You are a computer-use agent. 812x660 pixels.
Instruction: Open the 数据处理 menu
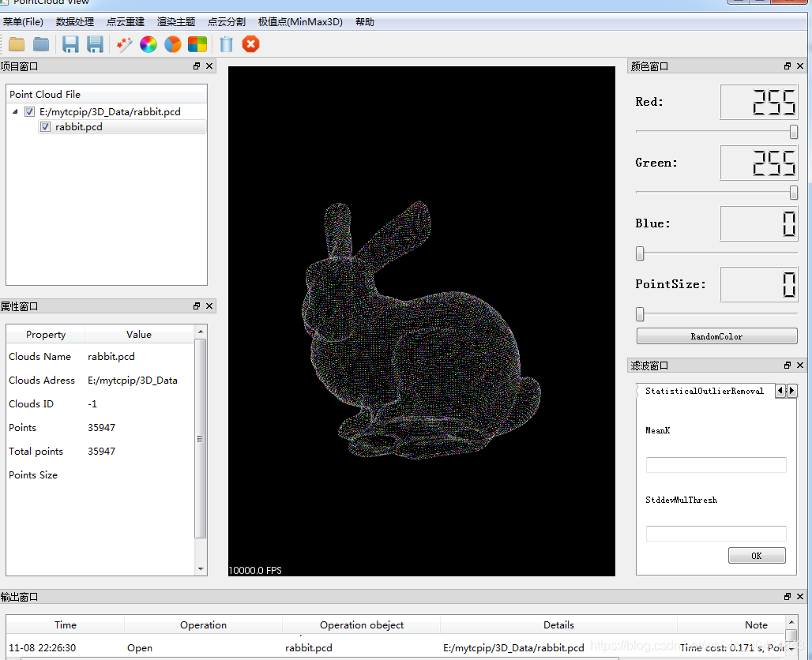75,22
